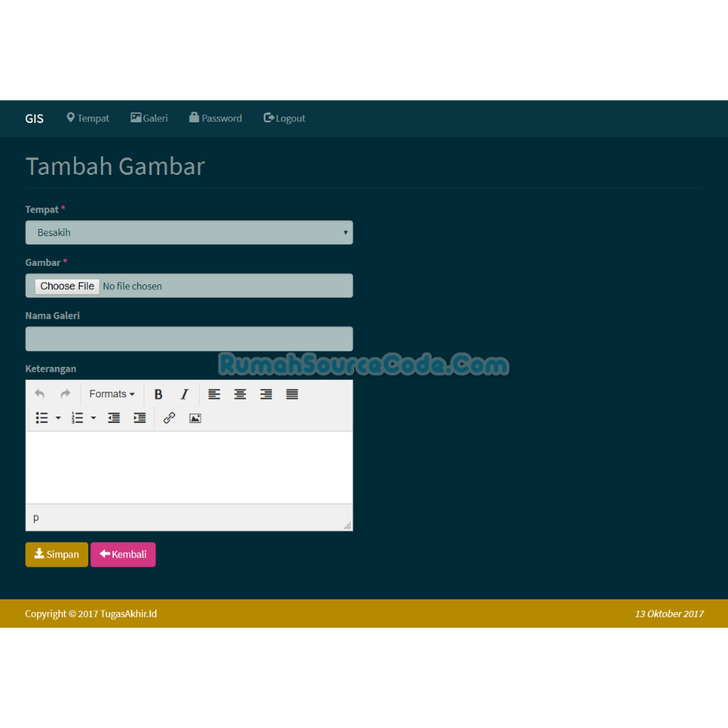728x728 pixels.
Task: Open the Galeri menu in navbar
Action: tap(149, 119)
